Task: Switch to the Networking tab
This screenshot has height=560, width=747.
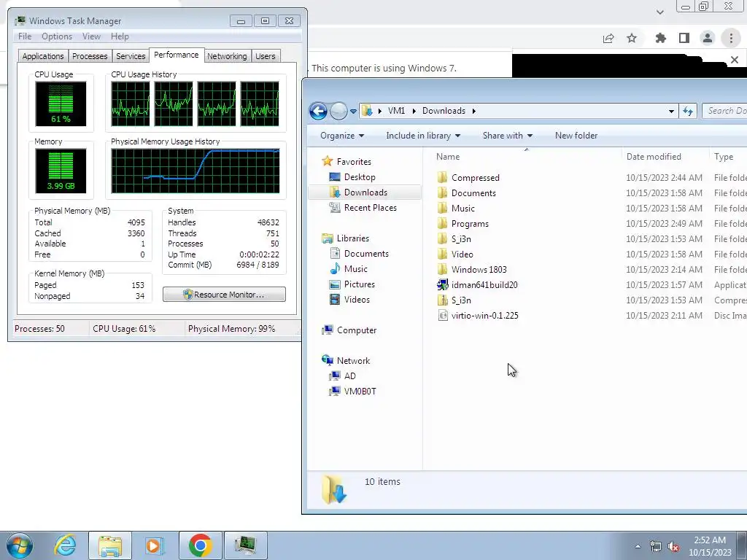Action: pyautogui.click(x=227, y=56)
